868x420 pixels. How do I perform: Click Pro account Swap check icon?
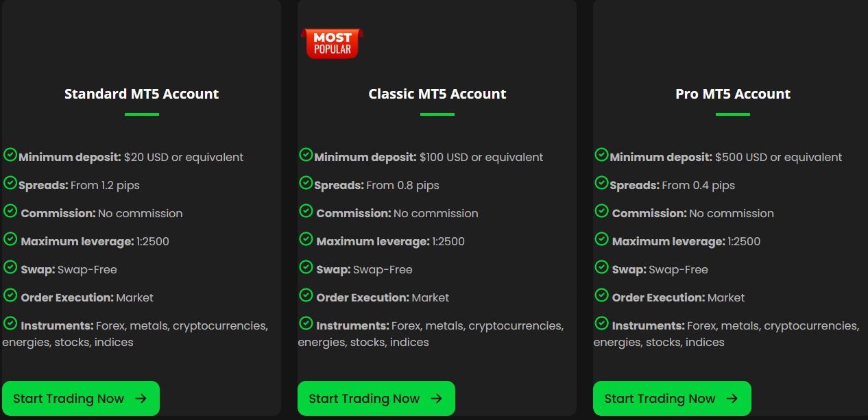pyautogui.click(x=601, y=267)
